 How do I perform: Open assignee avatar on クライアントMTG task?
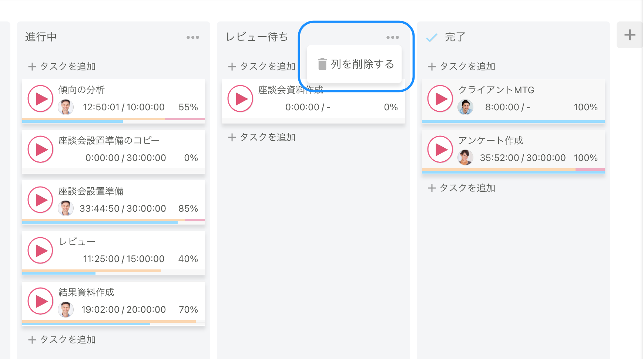465,107
